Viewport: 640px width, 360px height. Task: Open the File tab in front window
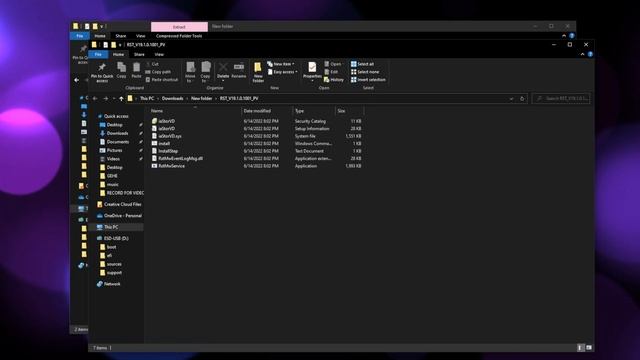pos(98,54)
